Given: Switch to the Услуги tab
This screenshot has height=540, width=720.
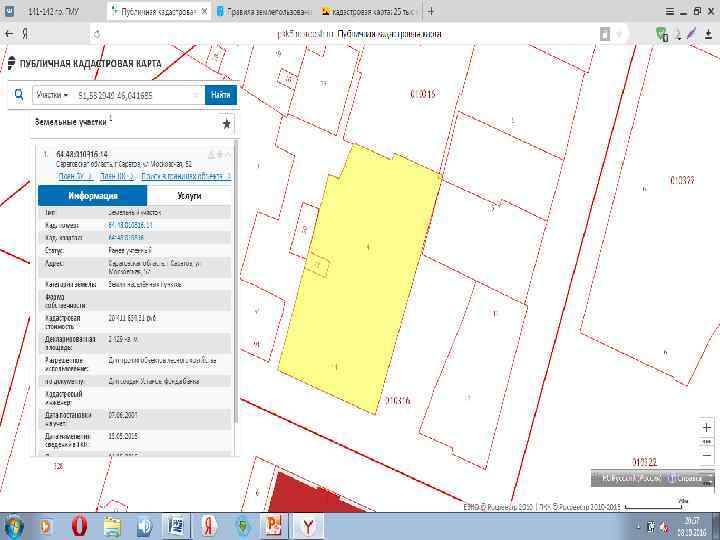Looking at the screenshot, I should point(189,196).
